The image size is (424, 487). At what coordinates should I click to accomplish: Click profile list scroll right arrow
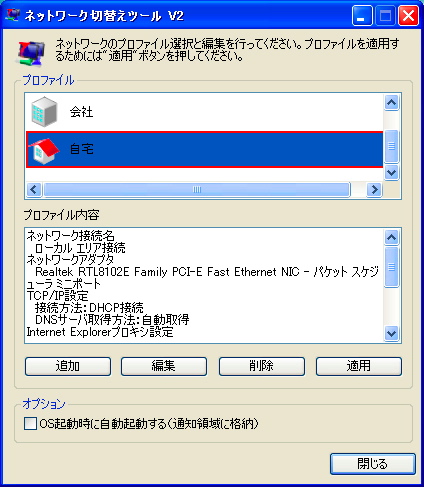(x=374, y=190)
